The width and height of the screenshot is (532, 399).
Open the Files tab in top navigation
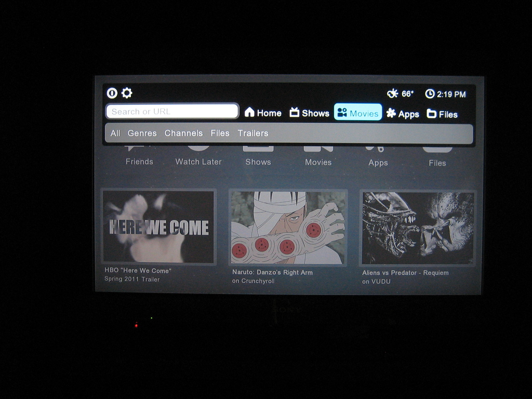click(x=442, y=114)
